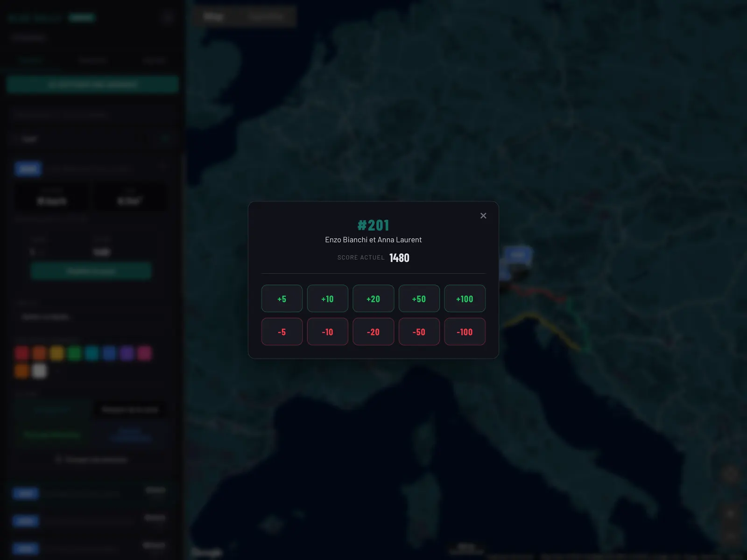The width and height of the screenshot is (747, 560).
Task: Pick the pink color swatch
Action: tap(144, 353)
